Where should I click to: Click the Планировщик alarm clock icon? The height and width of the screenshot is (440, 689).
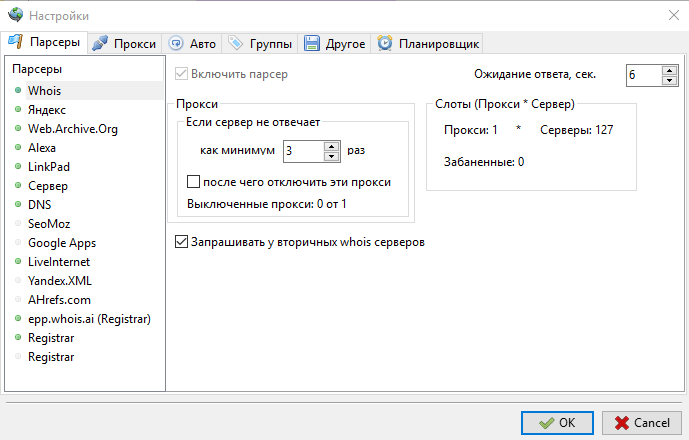[385, 44]
